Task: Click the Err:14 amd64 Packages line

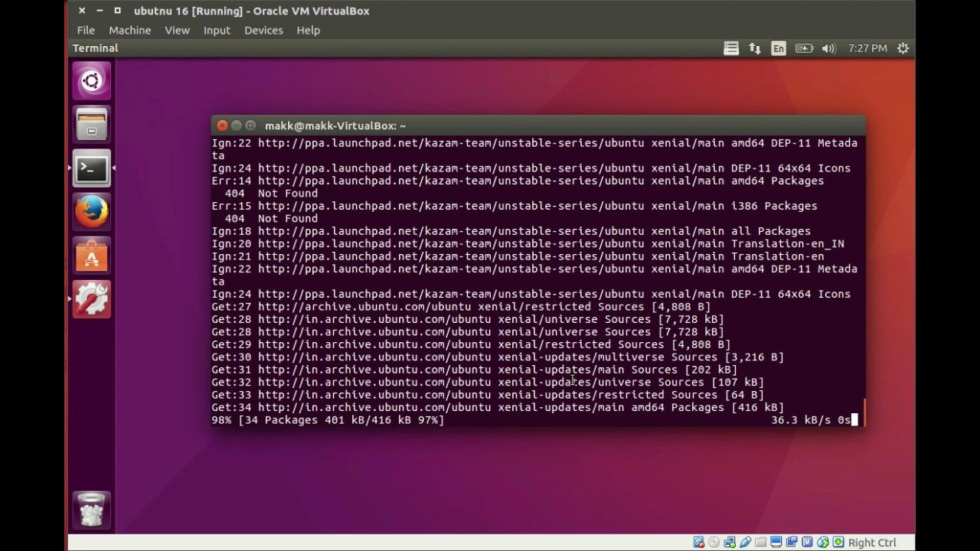Action: click(518, 181)
